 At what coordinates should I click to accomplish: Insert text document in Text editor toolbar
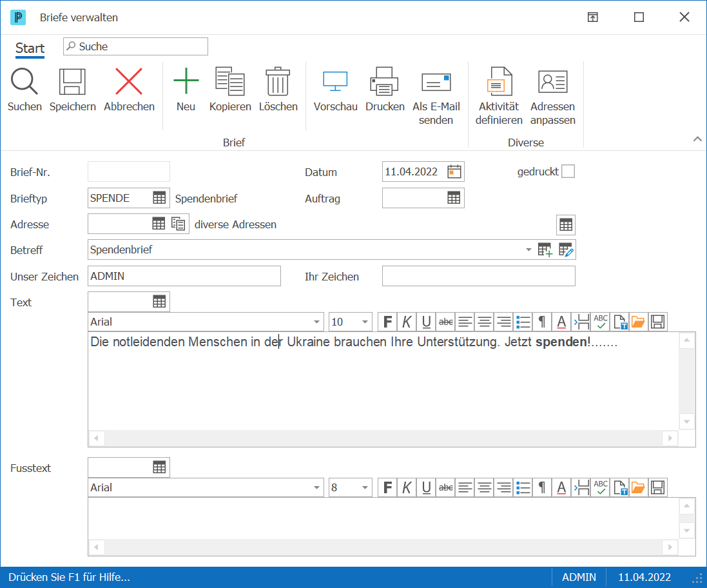coord(620,322)
